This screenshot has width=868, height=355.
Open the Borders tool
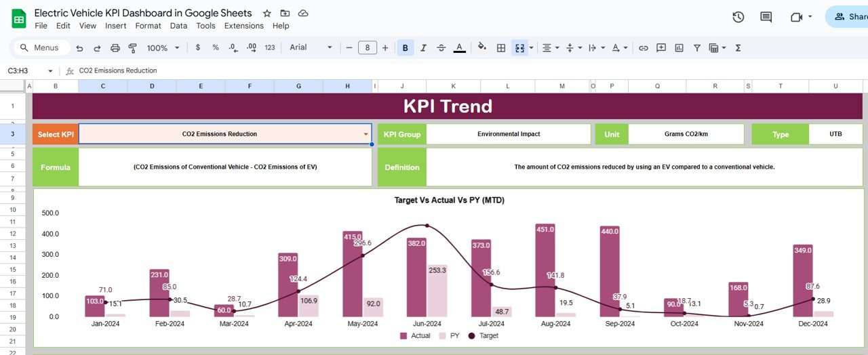[501, 48]
